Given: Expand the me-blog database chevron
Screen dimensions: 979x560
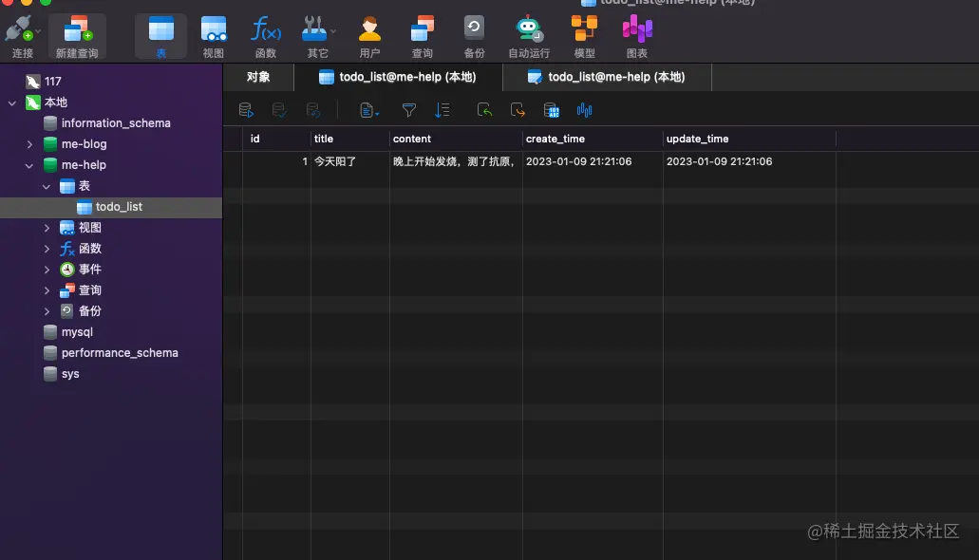Looking at the screenshot, I should [29, 144].
